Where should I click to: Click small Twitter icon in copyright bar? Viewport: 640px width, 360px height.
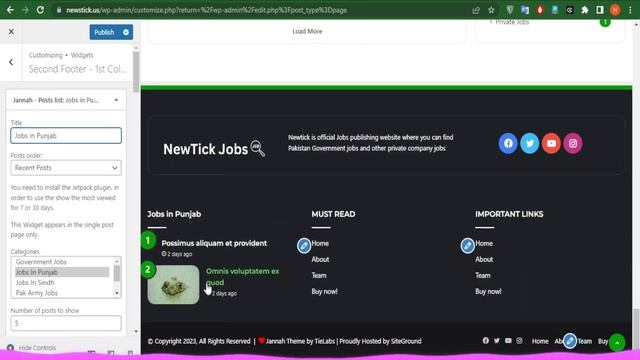tap(497, 340)
